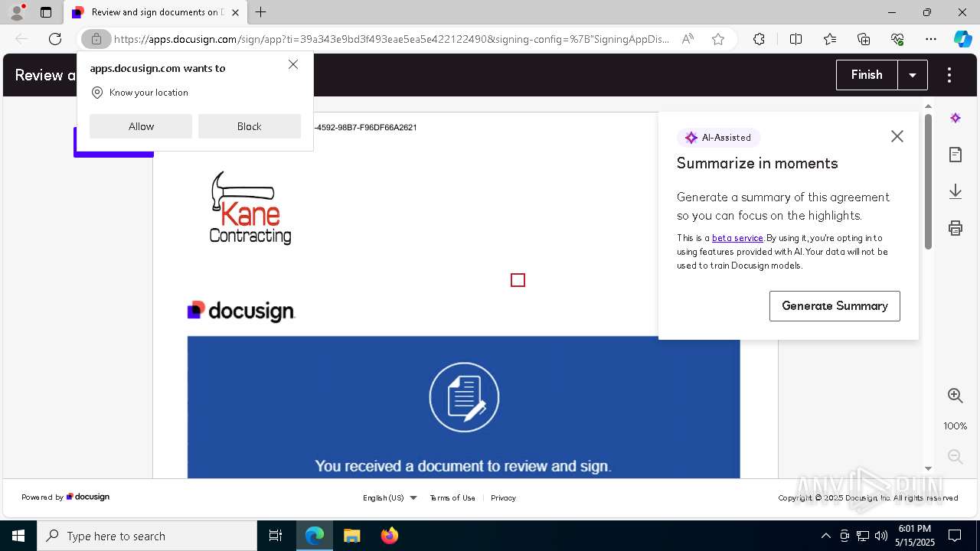Select the Review and sign documents tab
The image size is (980, 551).
pos(155,12)
